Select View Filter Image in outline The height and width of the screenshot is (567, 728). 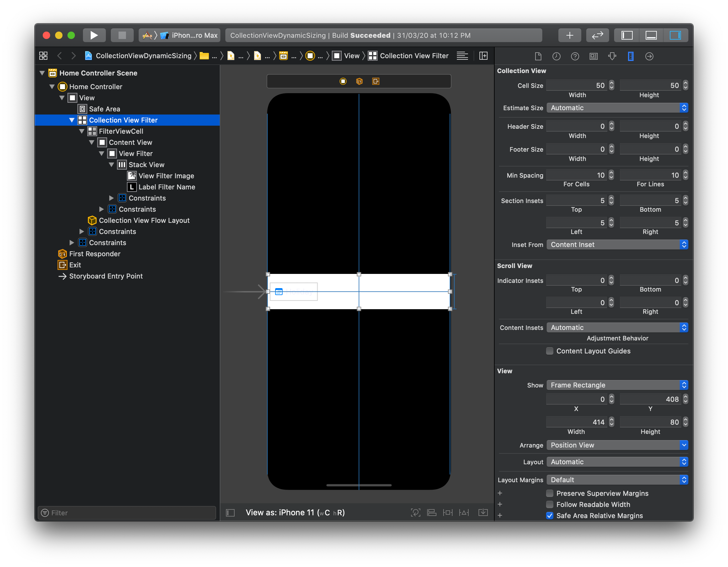166,176
